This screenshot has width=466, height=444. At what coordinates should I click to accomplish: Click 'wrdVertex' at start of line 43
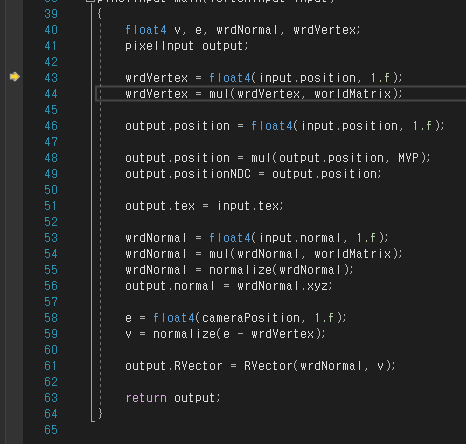156,78
